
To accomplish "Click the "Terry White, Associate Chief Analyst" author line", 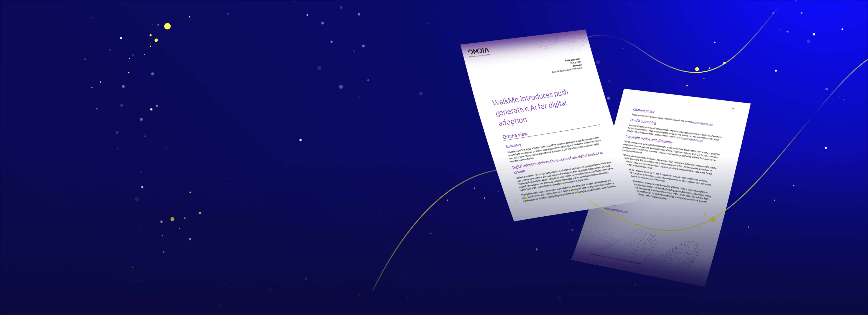I will 567,70.
